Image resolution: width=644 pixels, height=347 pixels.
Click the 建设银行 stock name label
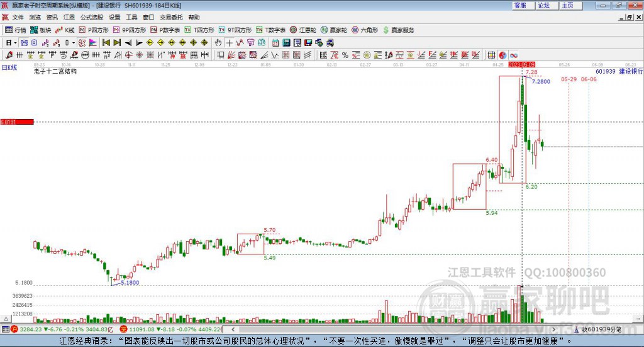pyautogui.click(x=631, y=71)
